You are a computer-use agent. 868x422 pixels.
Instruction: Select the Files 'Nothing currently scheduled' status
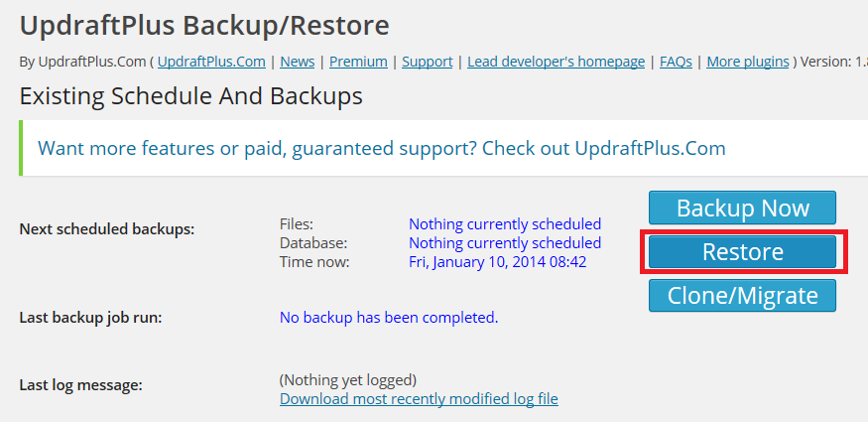tap(505, 224)
